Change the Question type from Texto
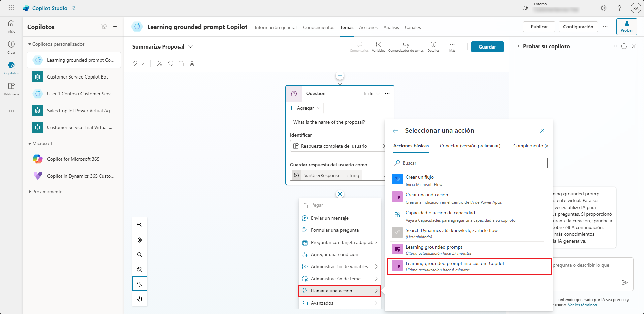This screenshot has width=644, height=314. [x=372, y=94]
